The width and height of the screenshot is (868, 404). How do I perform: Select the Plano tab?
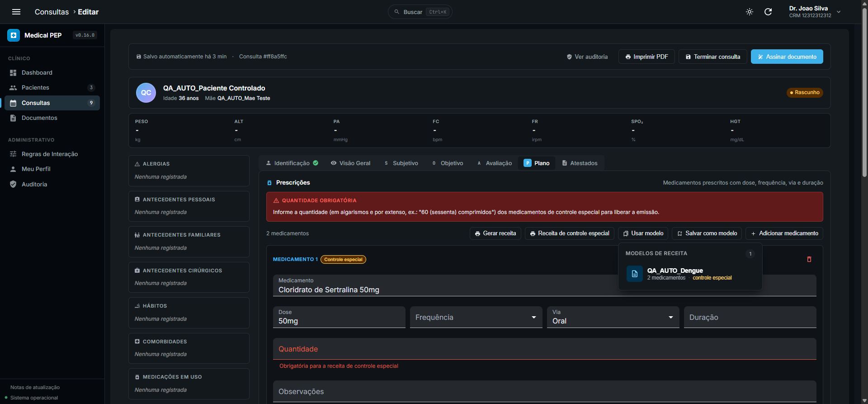click(537, 163)
